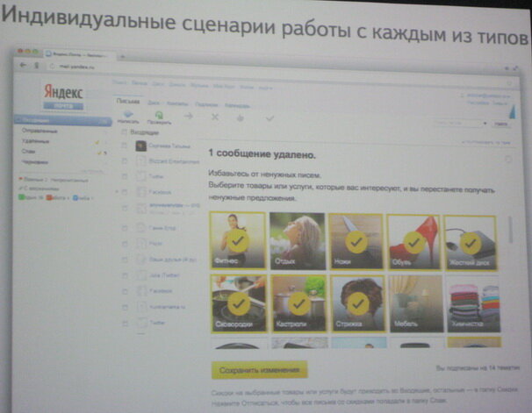
Task: Tick the checkbox for the Ганин Егор message
Action: pos(125,228)
